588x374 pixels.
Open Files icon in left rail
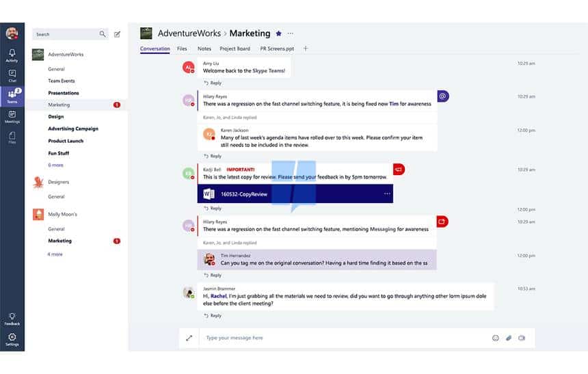point(12,137)
